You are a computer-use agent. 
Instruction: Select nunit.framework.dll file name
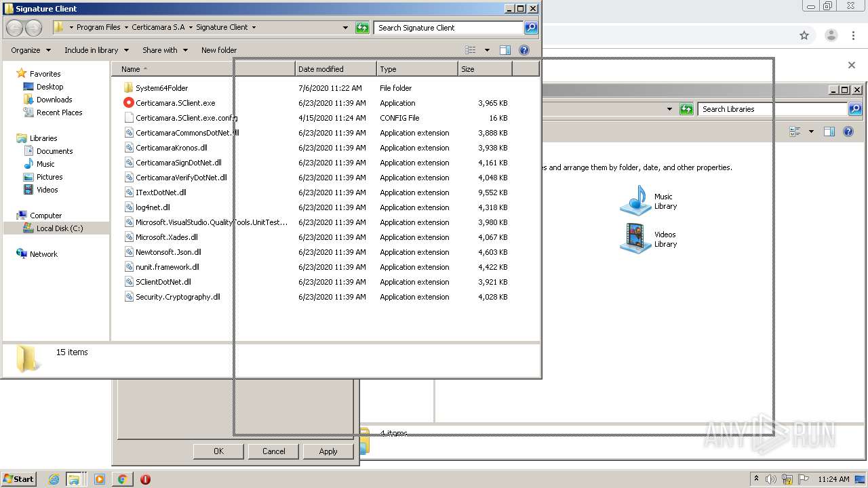(167, 267)
